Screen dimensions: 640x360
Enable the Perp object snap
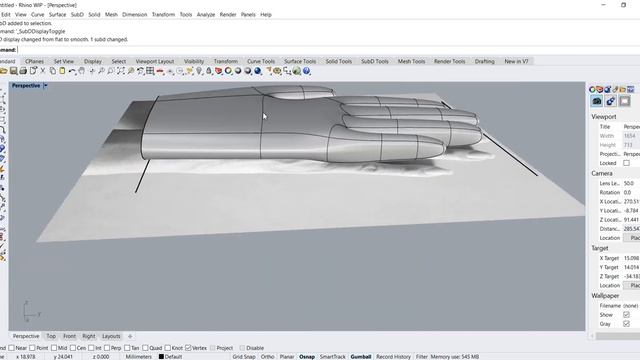point(107,348)
